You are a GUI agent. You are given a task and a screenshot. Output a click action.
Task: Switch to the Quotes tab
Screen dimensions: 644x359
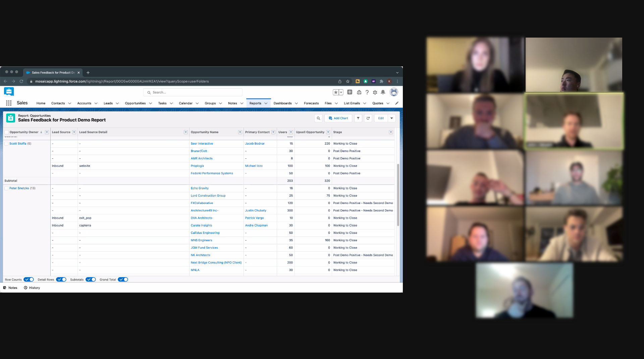click(x=378, y=103)
